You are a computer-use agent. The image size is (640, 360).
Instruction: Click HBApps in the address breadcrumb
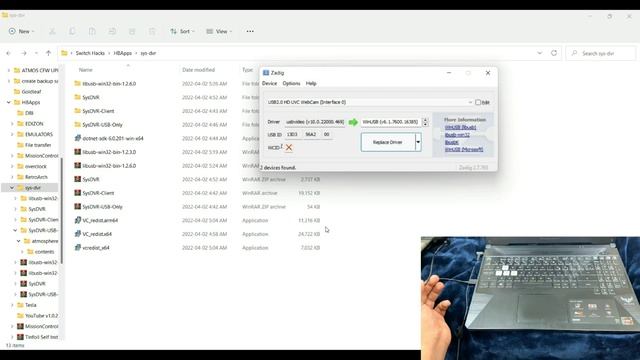click(x=122, y=53)
